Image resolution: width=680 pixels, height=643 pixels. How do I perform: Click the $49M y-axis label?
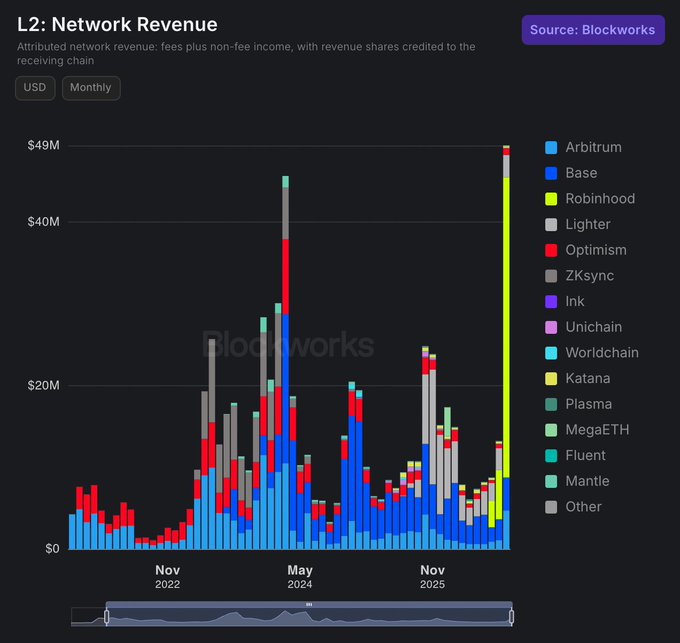[x=43, y=145]
